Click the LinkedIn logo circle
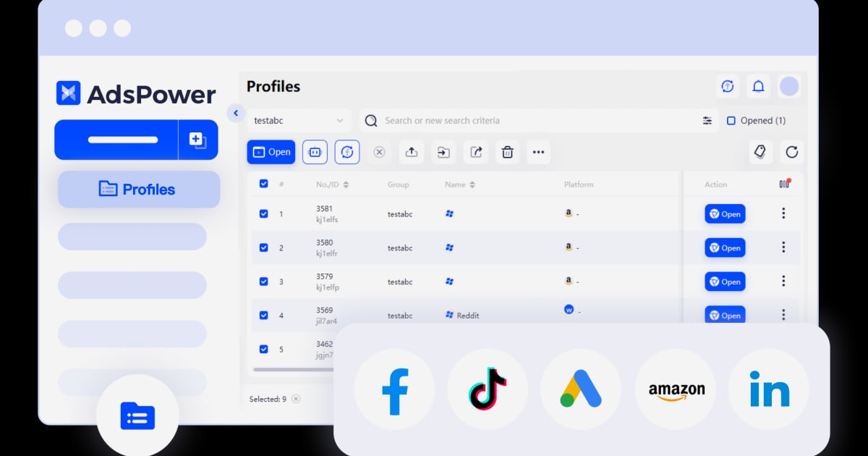Viewport: 868px width, 456px height. (x=768, y=389)
